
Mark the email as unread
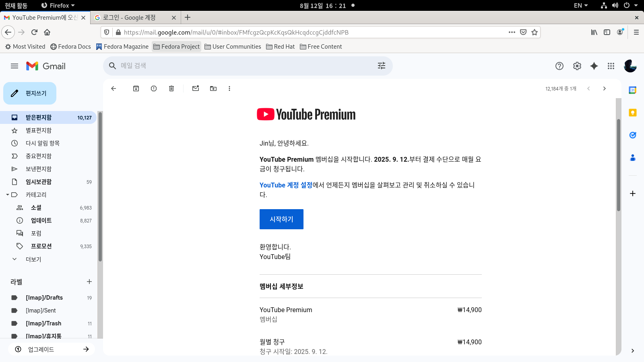(196, 88)
